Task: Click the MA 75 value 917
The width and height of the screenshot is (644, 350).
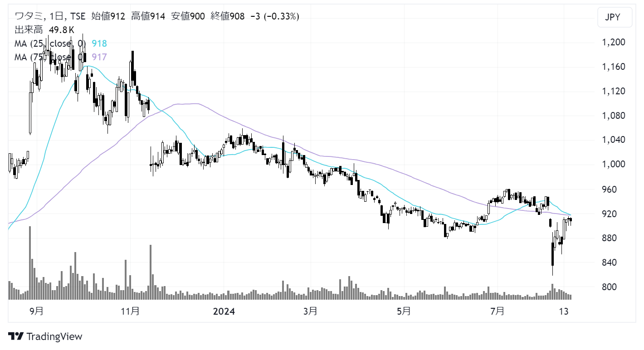Action: [99, 57]
